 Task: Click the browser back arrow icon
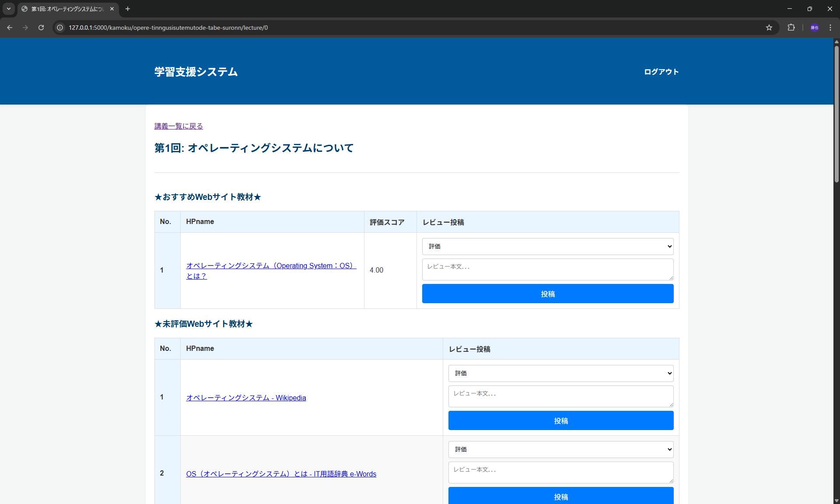10,28
